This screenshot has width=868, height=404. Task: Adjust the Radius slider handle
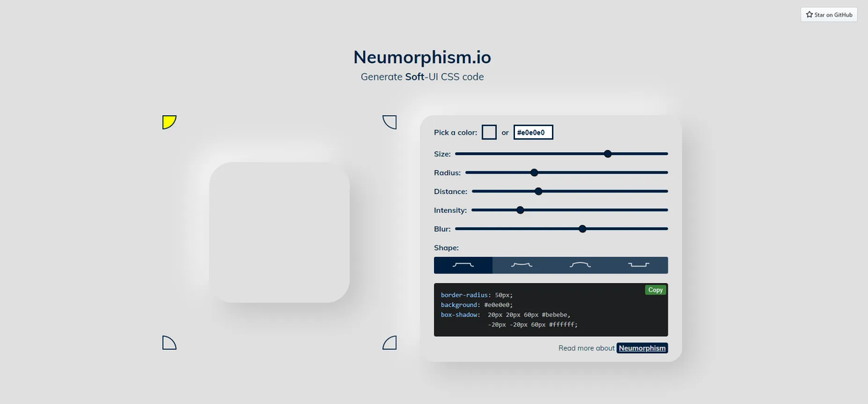534,172
